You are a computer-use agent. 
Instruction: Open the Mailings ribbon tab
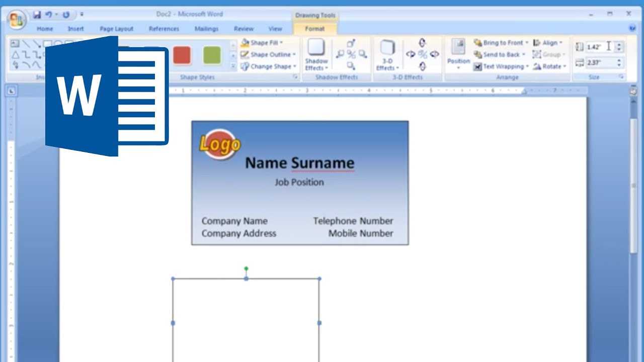click(206, 29)
